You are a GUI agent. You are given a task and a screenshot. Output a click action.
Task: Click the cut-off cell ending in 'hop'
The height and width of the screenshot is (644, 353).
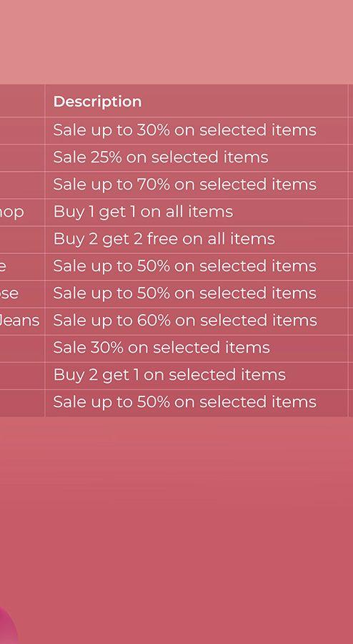22,213
